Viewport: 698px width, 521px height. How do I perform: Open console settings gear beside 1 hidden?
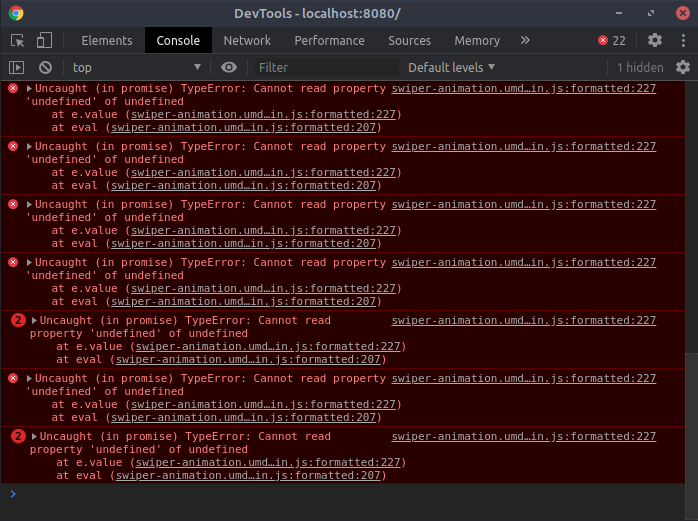point(683,68)
